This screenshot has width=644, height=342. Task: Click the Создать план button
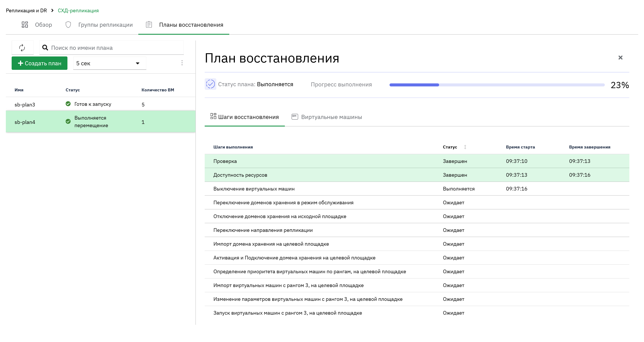point(39,63)
